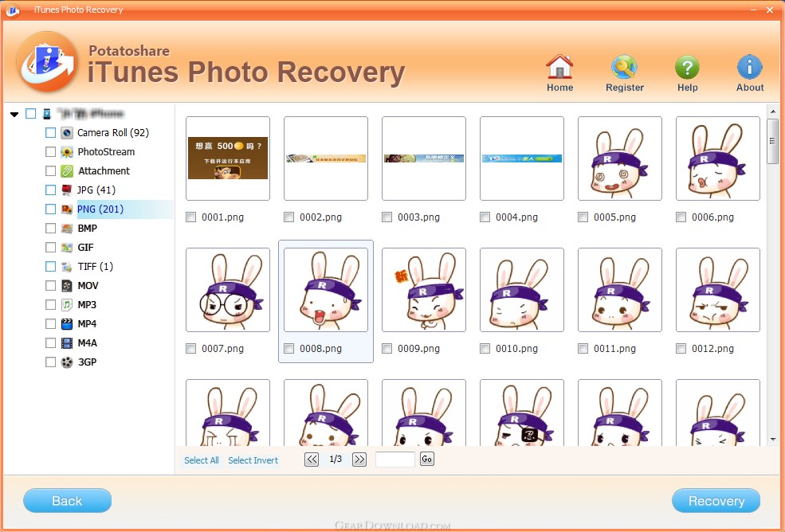Click the Select Invert link
Image resolution: width=785 pixels, height=532 pixels.
click(x=253, y=460)
